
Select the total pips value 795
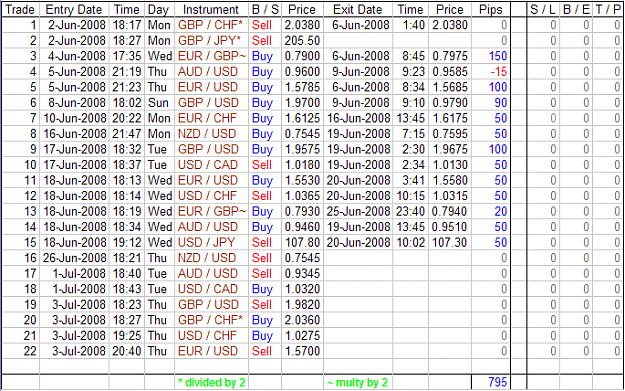497,382
